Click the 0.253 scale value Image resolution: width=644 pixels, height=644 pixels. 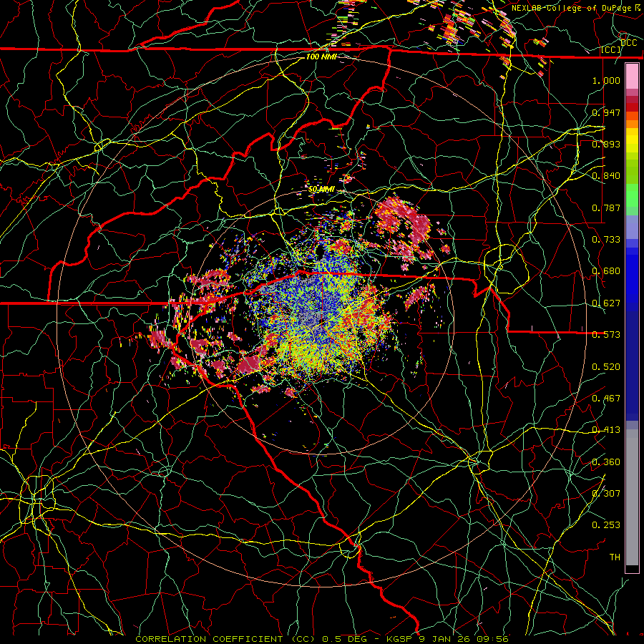606,525
